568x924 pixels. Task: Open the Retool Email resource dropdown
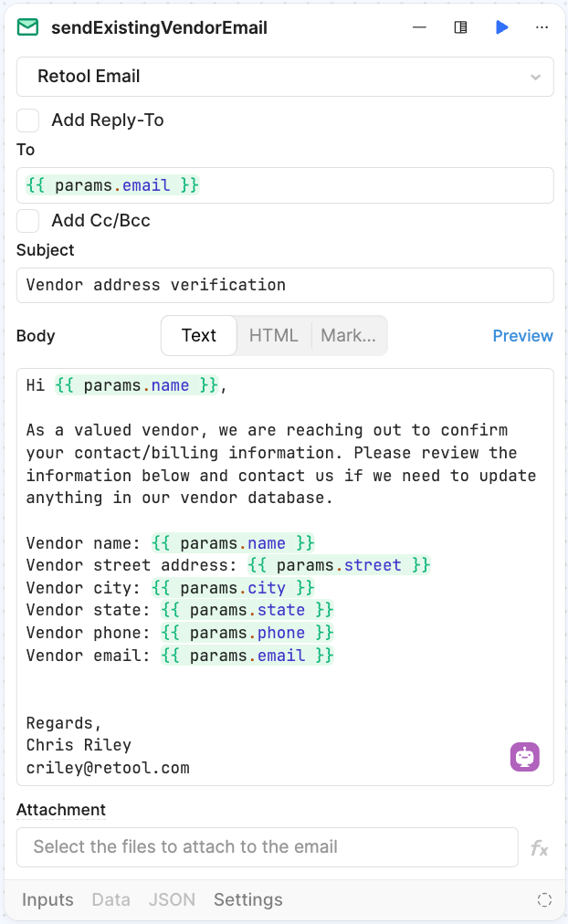pyautogui.click(x=285, y=77)
